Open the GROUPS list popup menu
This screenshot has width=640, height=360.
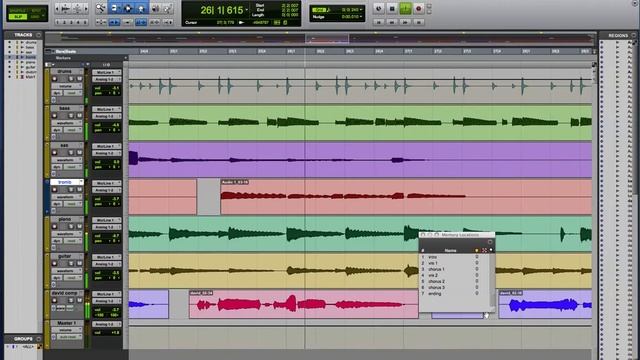[x=38, y=339]
